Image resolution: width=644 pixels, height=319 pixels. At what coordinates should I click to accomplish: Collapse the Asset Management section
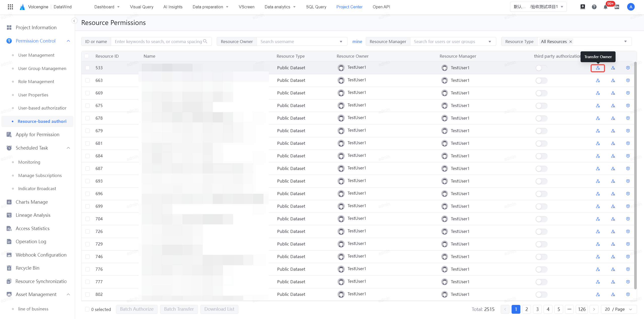coord(68,294)
